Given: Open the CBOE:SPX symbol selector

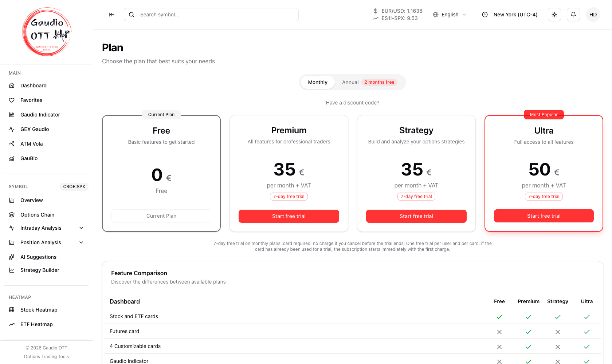Looking at the screenshot, I should click(x=74, y=187).
